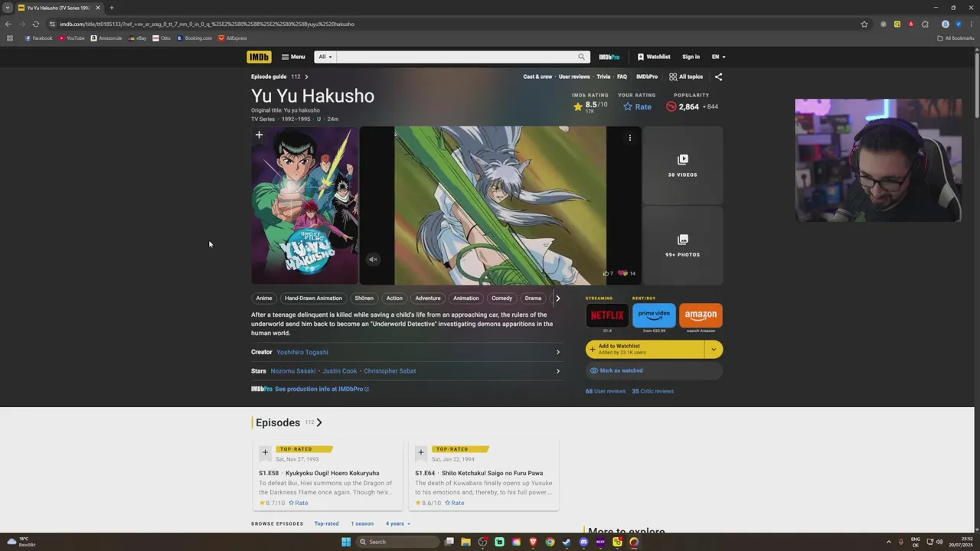Screen dimensions: 980x551
Task: Open the trailer three-dot options menu
Action: (630, 138)
